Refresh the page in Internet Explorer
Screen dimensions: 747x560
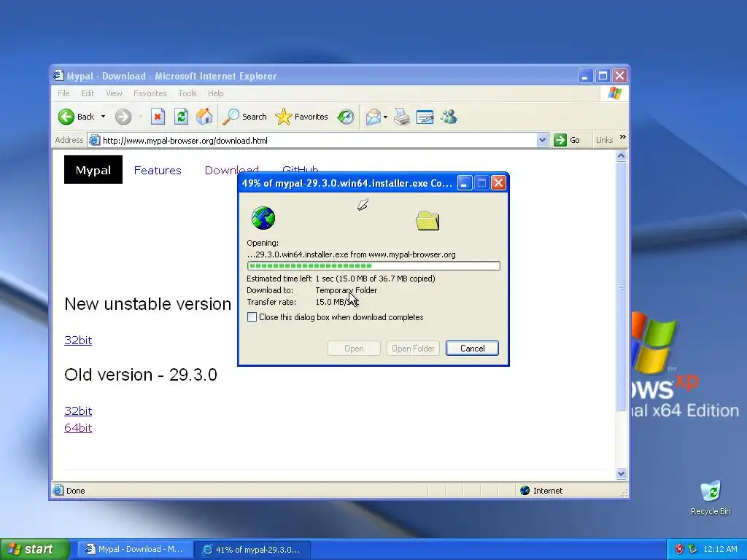(181, 117)
